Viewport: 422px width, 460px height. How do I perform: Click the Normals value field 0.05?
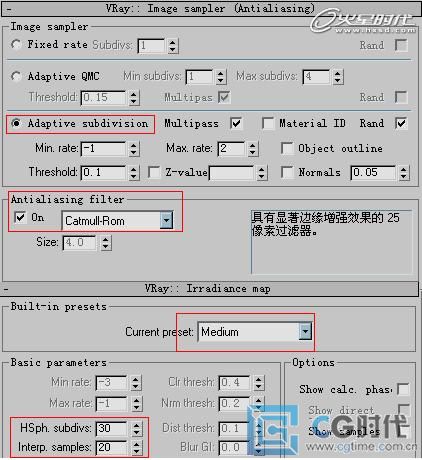[373, 173]
